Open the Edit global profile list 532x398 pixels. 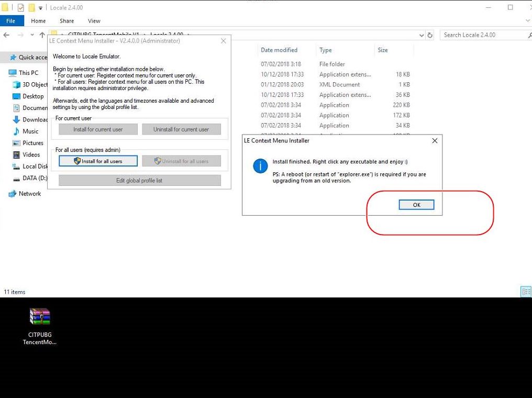coord(139,180)
